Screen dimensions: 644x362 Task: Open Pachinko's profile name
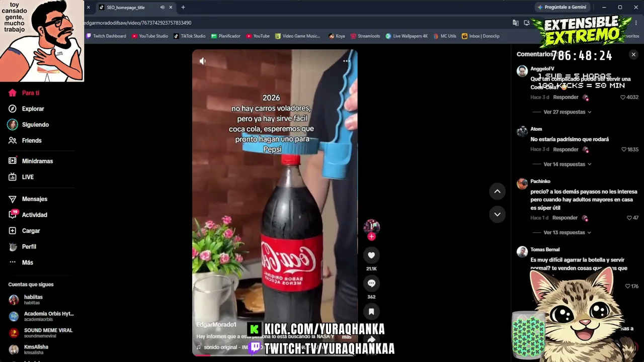[540, 182]
